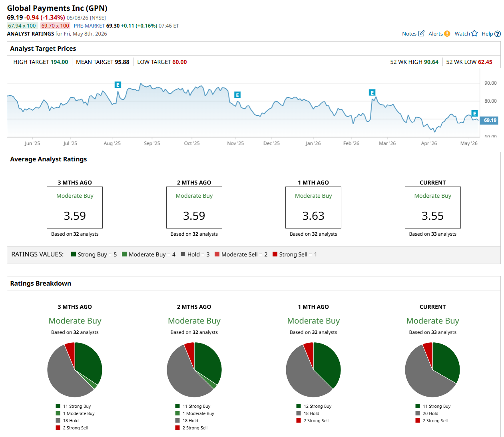Open the Notes edit icon
The height and width of the screenshot is (437, 504).
tap(421, 34)
